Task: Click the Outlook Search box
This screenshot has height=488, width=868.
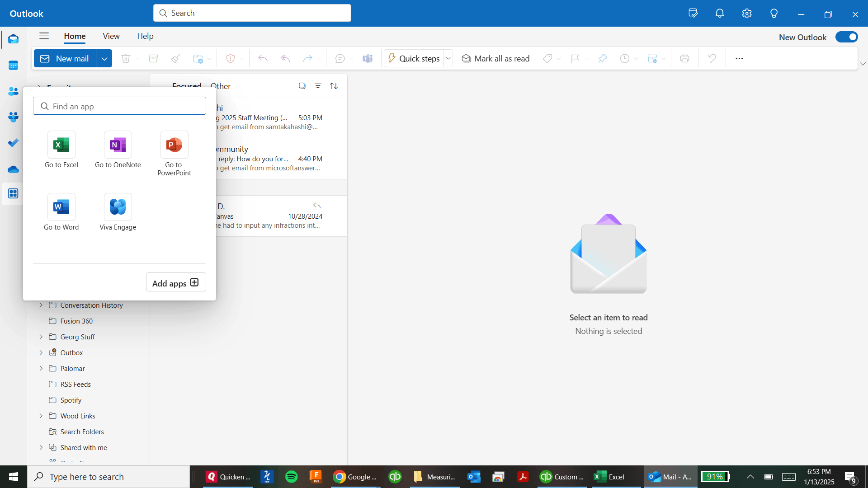Action: (252, 13)
